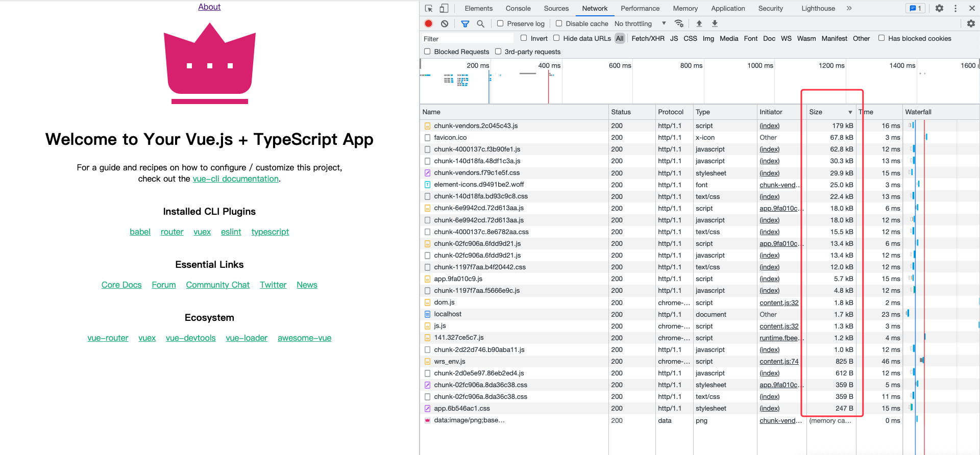The height and width of the screenshot is (455, 980).
Task: Select element-icons.d9491be2.woff font icon
Action: (427, 185)
